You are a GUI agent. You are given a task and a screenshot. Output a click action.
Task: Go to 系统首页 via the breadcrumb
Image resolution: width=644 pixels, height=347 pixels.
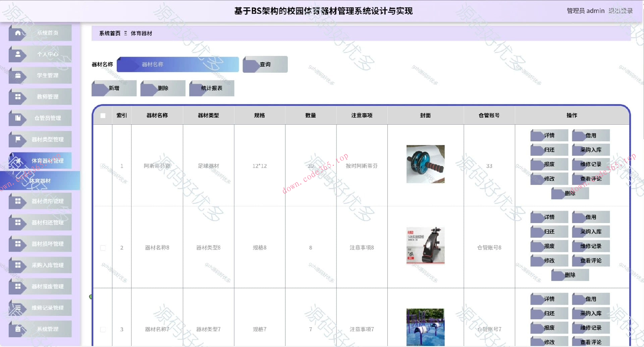coord(110,33)
